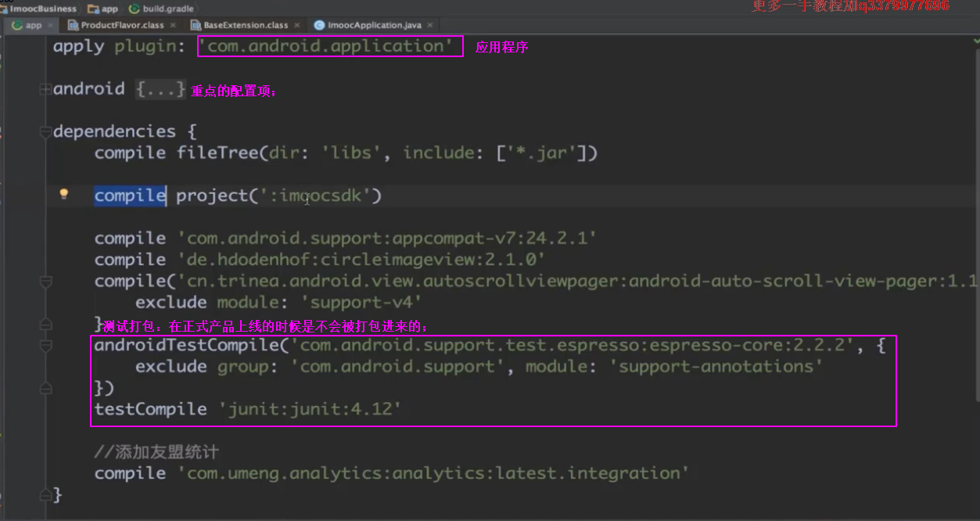Switch to the ImoocApplication.java tab

(374, 25)
